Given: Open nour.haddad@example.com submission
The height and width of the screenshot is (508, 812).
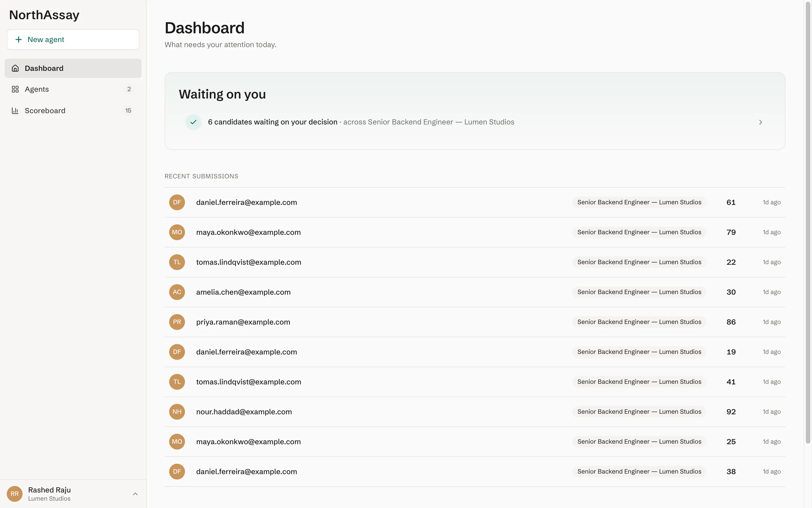Looking at the screenshot, I should (475, 411).
